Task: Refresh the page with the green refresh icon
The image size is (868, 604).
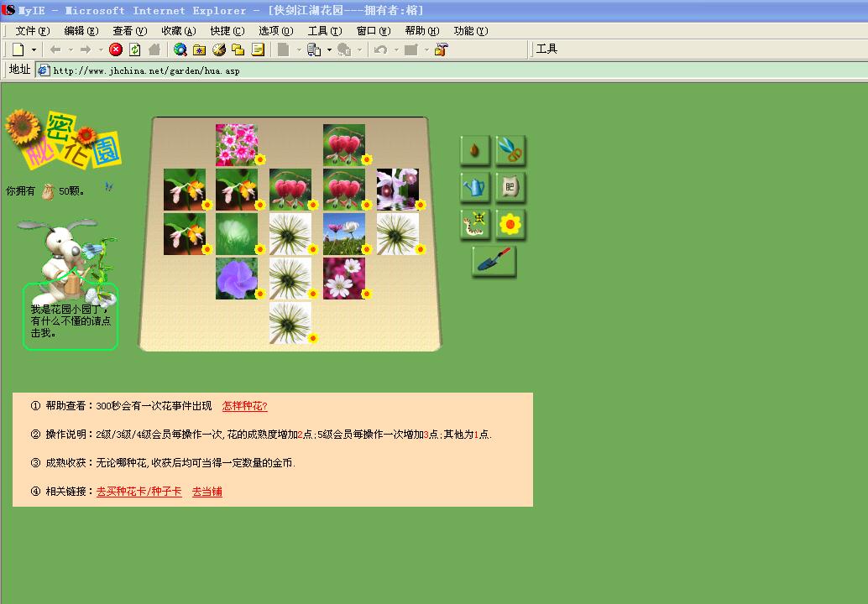Action: [x=134, y=49]
